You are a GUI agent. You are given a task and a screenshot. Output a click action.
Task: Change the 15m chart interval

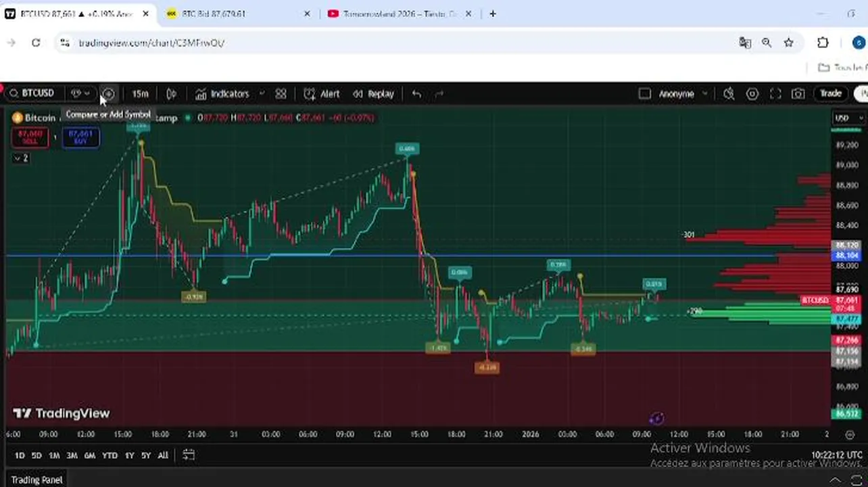[x=140, y=94]
